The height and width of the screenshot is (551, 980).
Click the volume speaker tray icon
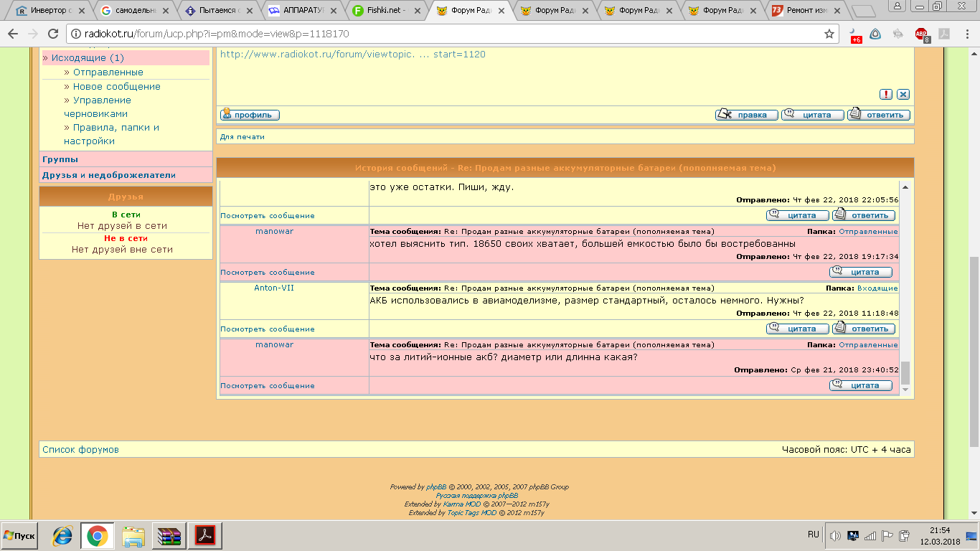coord(835,536)
